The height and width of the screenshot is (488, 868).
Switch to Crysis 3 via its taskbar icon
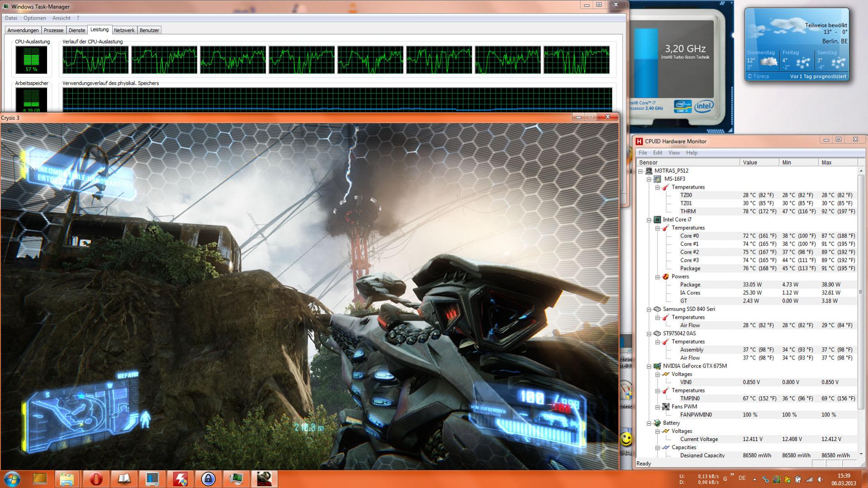pyautogui.click(x=264, y=479)
